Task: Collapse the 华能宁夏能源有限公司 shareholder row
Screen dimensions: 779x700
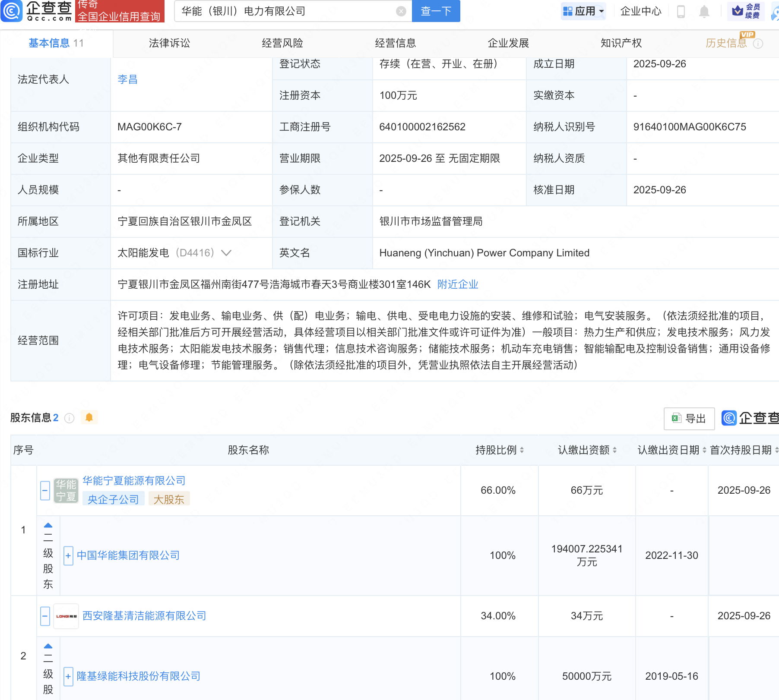Action: point(45,490)
